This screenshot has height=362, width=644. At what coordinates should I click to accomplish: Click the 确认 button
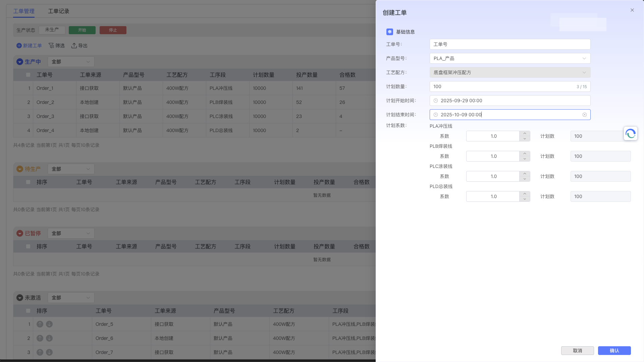(x=614, y=351)
